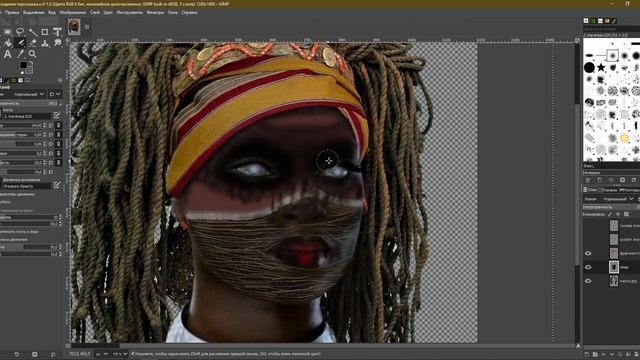Click the background color swatch
The image size is (640, 360).
[x=29, y=70]
